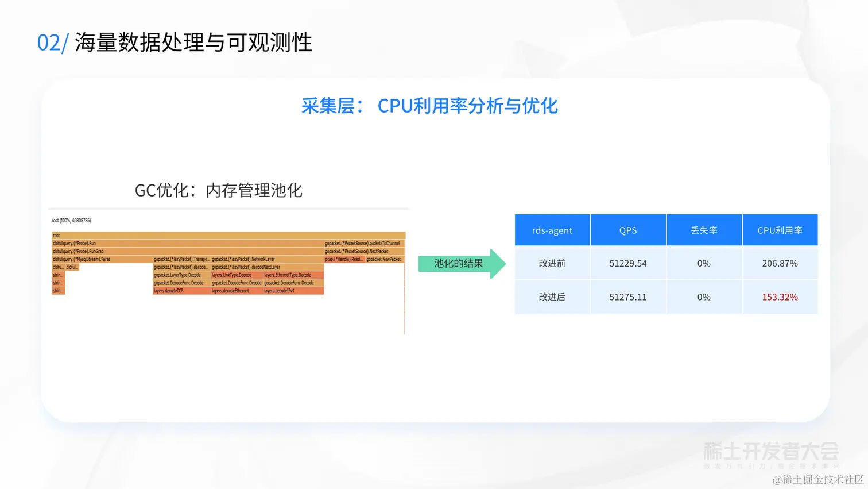Select red CPU value 153.32%
868x489 pixels.
780,297
